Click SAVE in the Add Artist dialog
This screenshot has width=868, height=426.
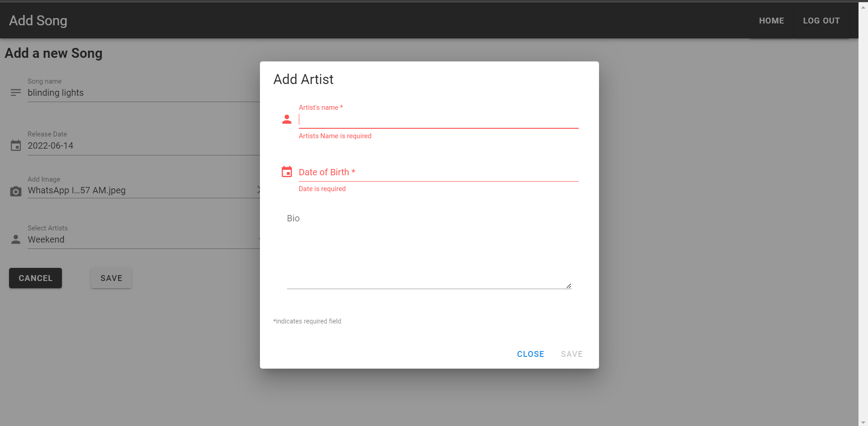point(571,354)
